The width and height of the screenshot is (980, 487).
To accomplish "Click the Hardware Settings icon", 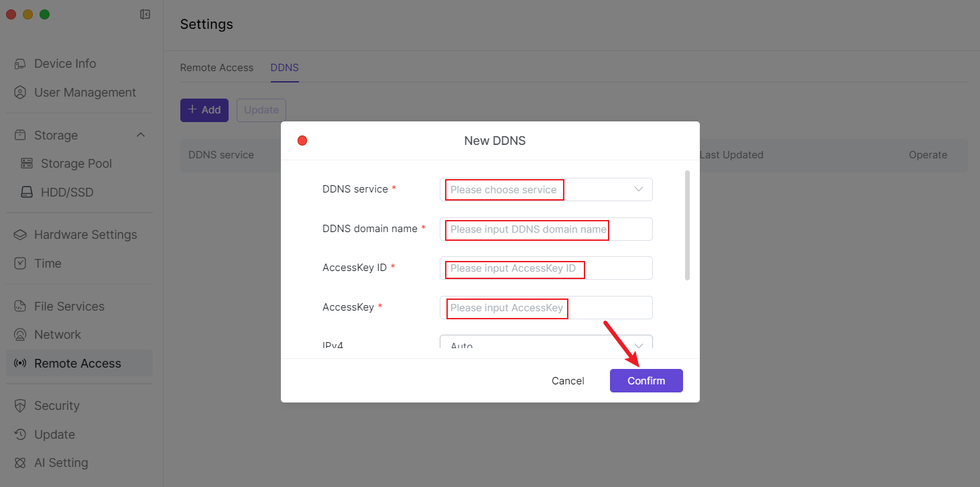I will (20, 235).
